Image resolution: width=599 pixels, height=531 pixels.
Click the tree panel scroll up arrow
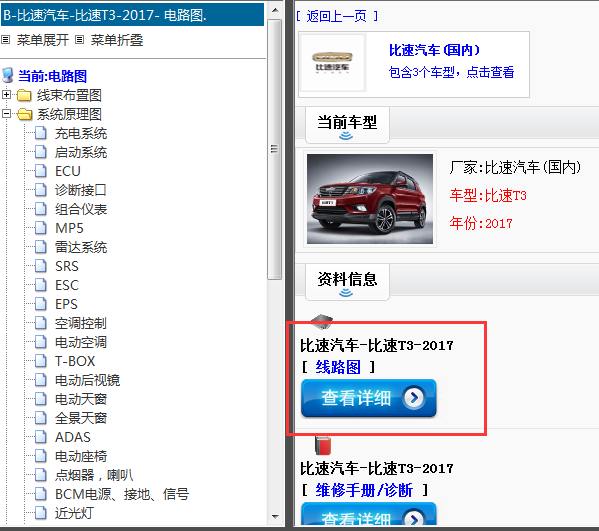(275, 10)
